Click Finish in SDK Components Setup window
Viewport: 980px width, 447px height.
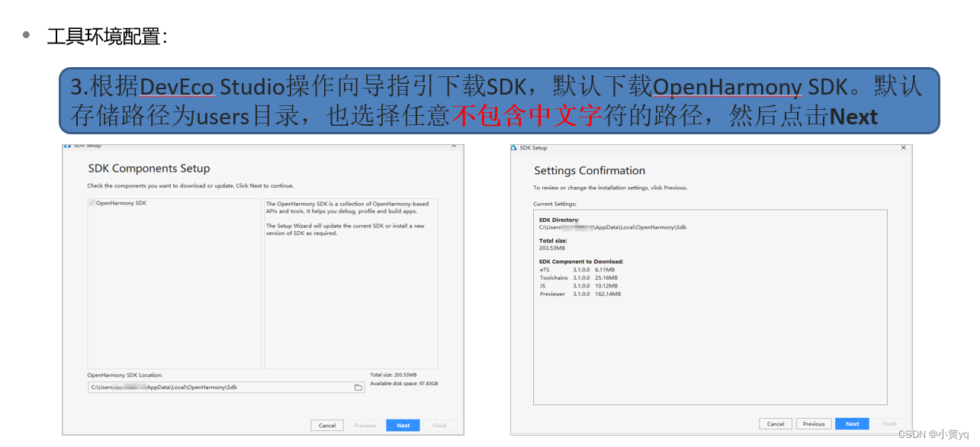(x=440, y=426)
